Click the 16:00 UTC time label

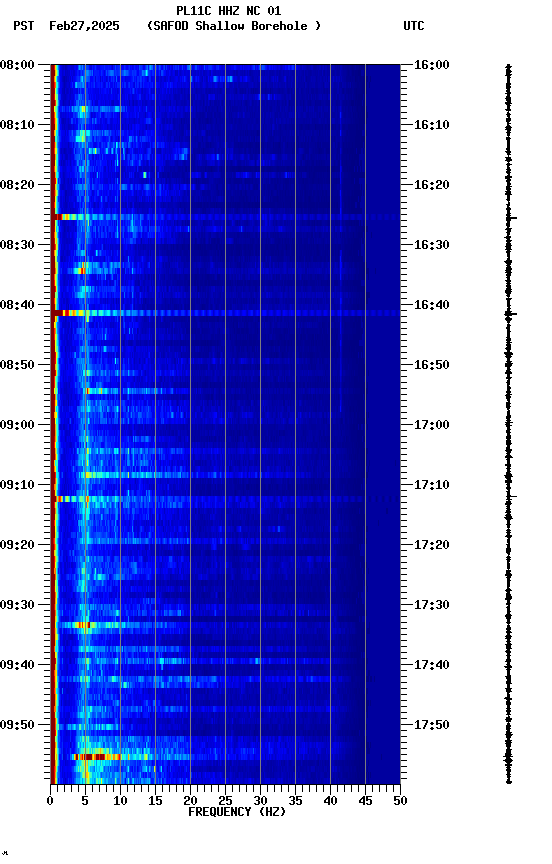[431, 65]
